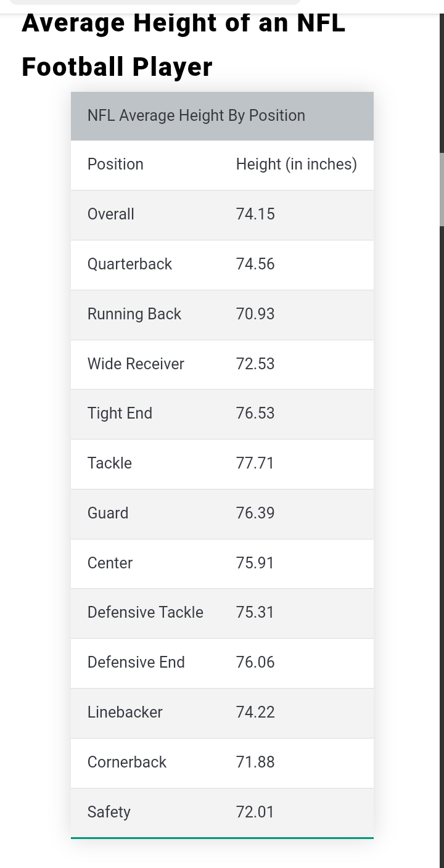
Task: Select the "Wide Receiver" row label
Action: point(136,364)
